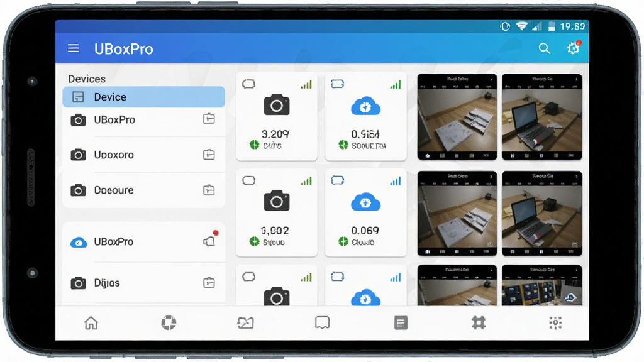Select the highlighted Device row
The width and height of the screenshot is (644, 362).
144,97
